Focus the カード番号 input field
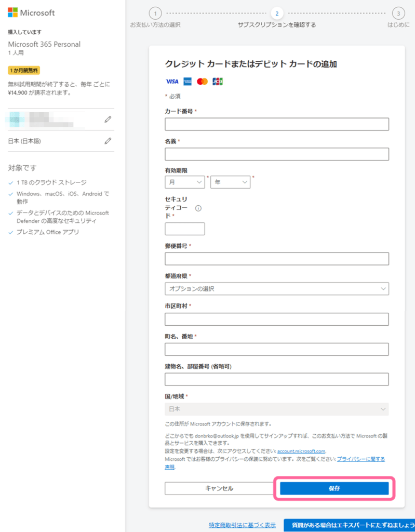The height and width of the screenshot is (532, 415). 277,124
